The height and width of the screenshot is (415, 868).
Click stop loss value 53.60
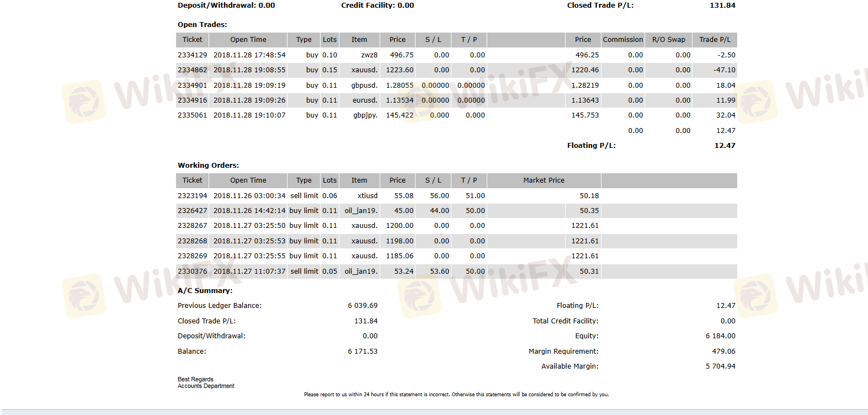(x=439, y=272)
